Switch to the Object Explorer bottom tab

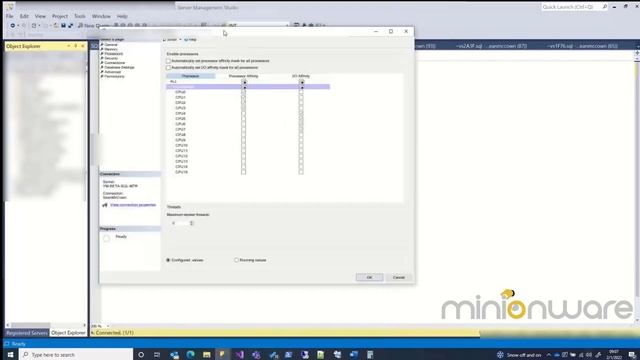[x=68, y=333]
